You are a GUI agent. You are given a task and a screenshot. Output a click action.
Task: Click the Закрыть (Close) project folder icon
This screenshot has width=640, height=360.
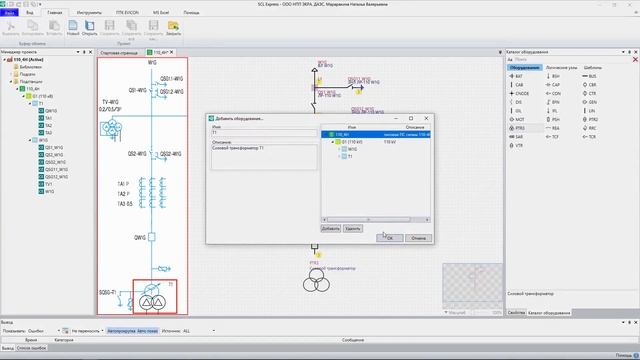(x=173, y=28)
